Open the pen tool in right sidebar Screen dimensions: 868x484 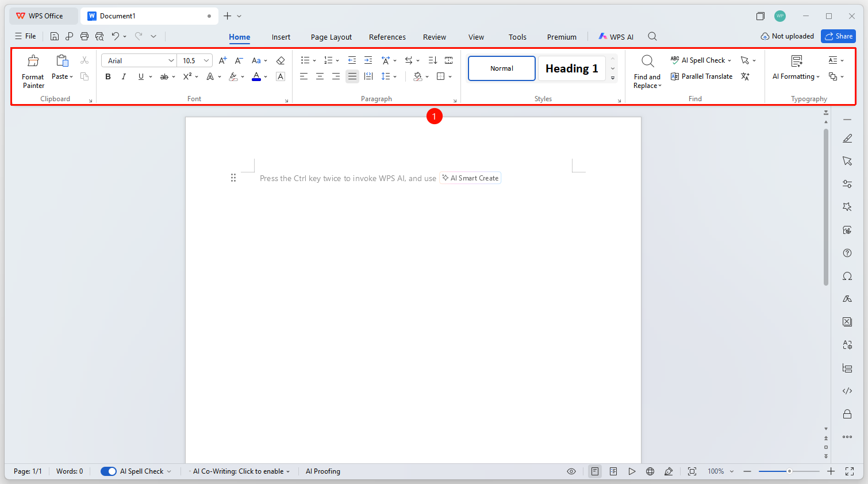tap(847, 139)
